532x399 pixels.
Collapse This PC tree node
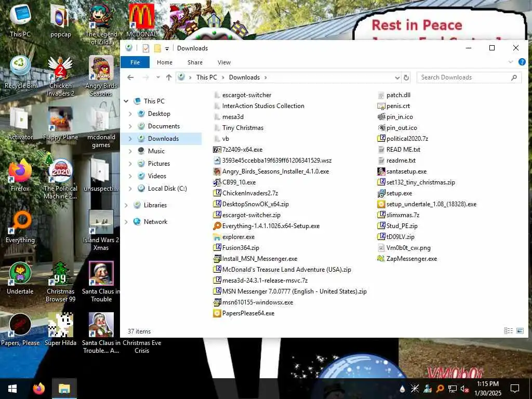[x=126, y=101]
